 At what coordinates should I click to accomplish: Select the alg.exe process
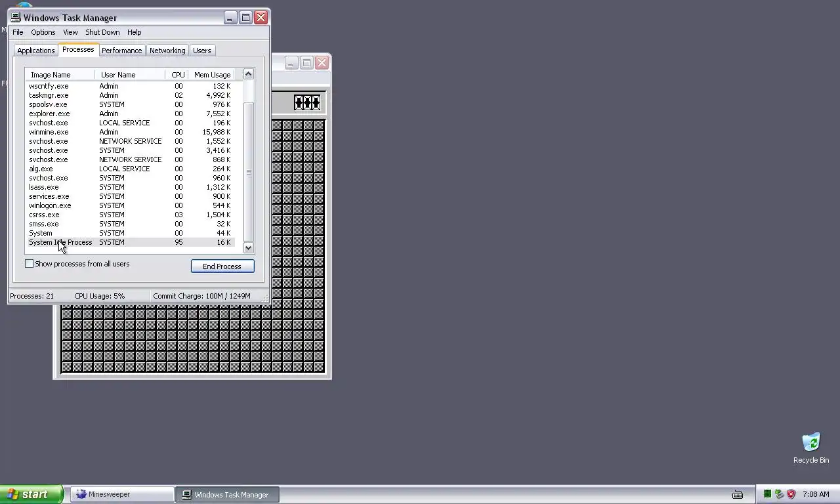[x=130, y=169]
